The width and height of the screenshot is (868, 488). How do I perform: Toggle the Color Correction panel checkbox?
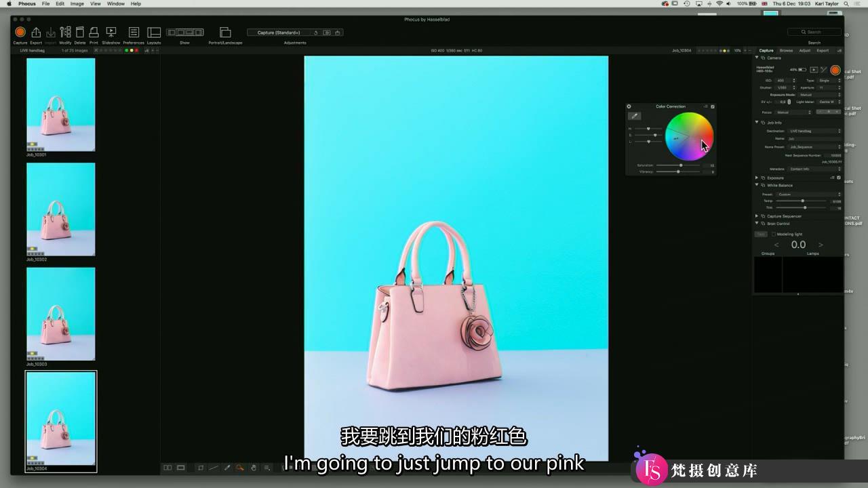click(x=713, y=106)
